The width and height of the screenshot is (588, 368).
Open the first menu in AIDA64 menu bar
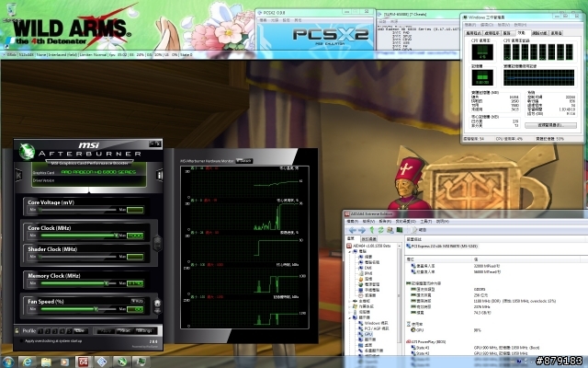[x=353, y=222]
